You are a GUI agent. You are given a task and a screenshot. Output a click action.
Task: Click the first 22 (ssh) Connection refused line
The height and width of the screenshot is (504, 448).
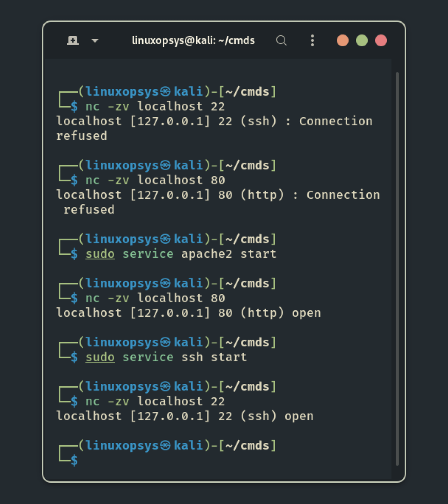214,121
